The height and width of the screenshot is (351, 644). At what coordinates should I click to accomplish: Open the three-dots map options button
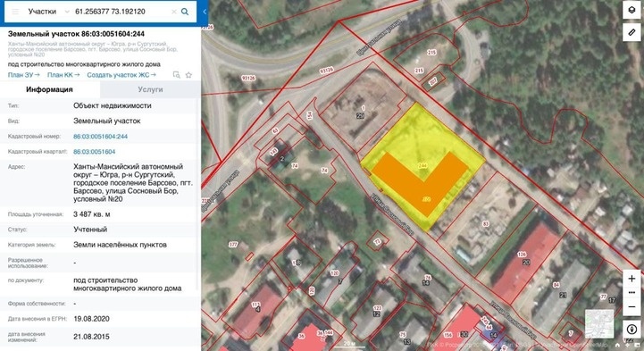click(x=631, y=293)
